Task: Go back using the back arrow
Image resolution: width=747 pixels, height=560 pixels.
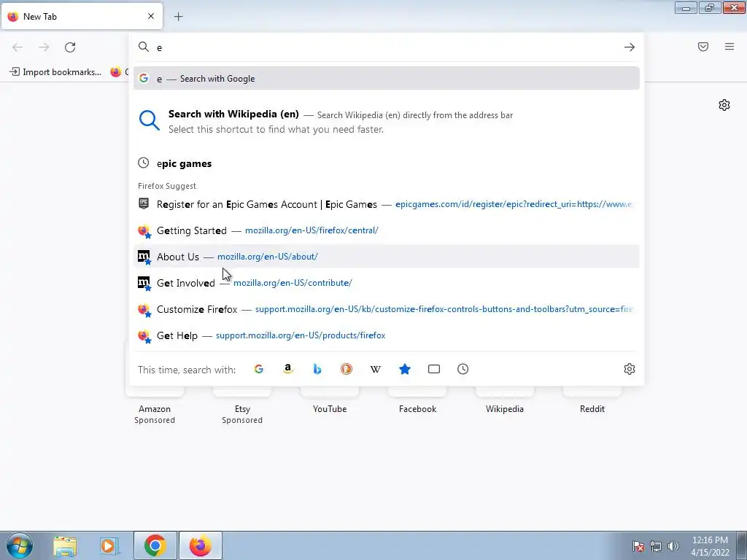Action: 18,47
